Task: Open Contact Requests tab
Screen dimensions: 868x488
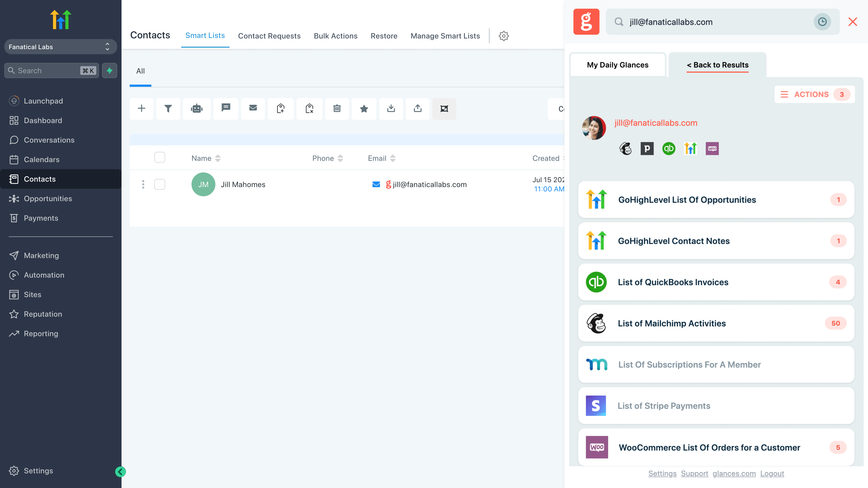Action: pos(269,36)
